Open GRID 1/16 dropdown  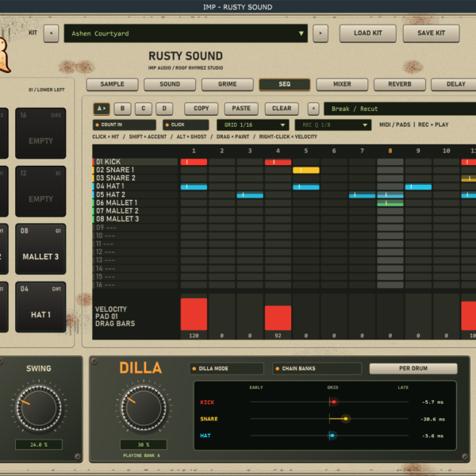pyautogui.click(x=255, y=125)
